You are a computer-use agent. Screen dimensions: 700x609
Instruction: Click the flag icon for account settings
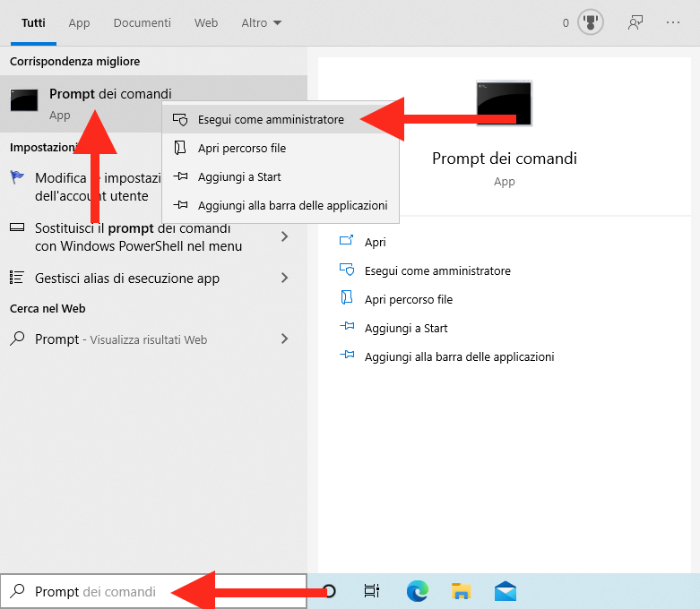(x=17, y=177)
